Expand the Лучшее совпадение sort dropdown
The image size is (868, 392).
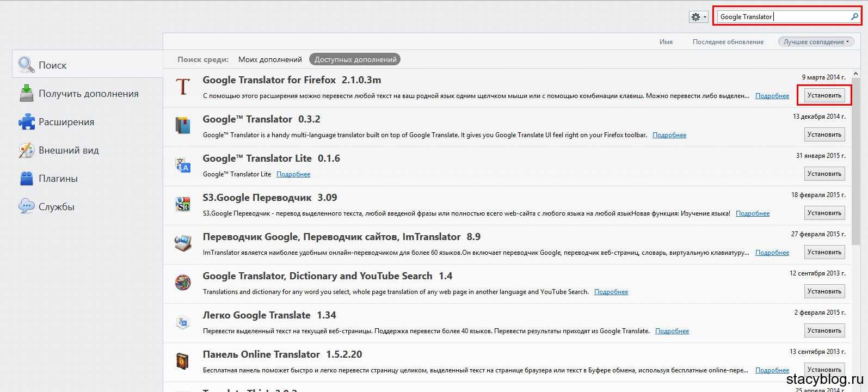[x=816, y=42]
